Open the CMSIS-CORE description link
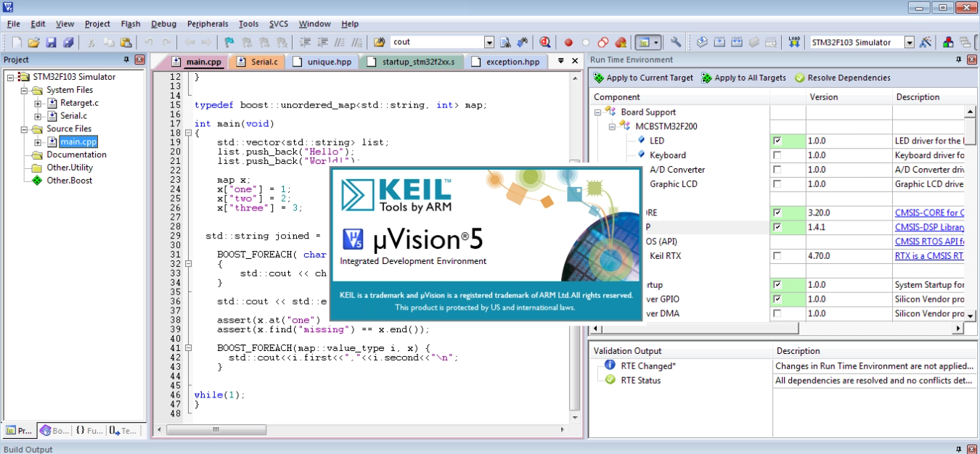 (x=929, y=212)
